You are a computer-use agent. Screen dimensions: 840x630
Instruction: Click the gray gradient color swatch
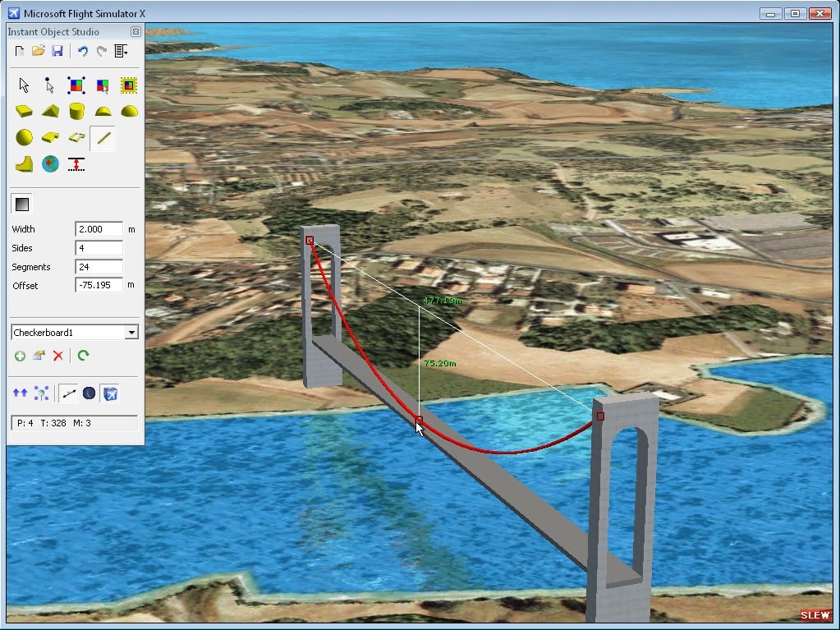[22, 205]
